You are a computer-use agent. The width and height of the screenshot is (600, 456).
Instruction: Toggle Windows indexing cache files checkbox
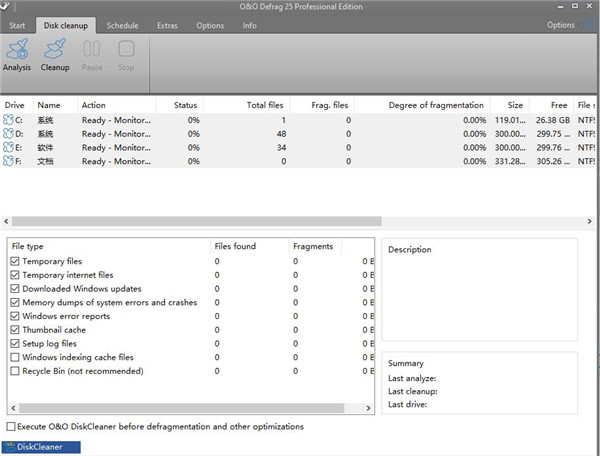pos(14,357)
